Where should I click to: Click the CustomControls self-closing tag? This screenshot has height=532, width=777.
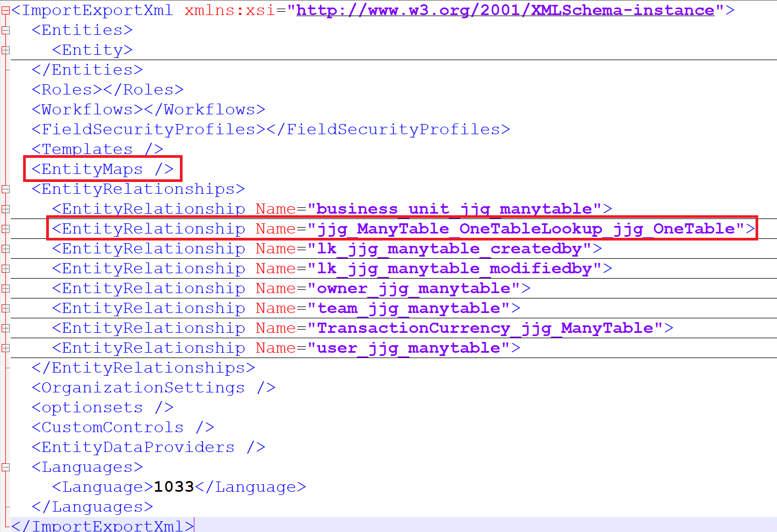tap(123, 427)
